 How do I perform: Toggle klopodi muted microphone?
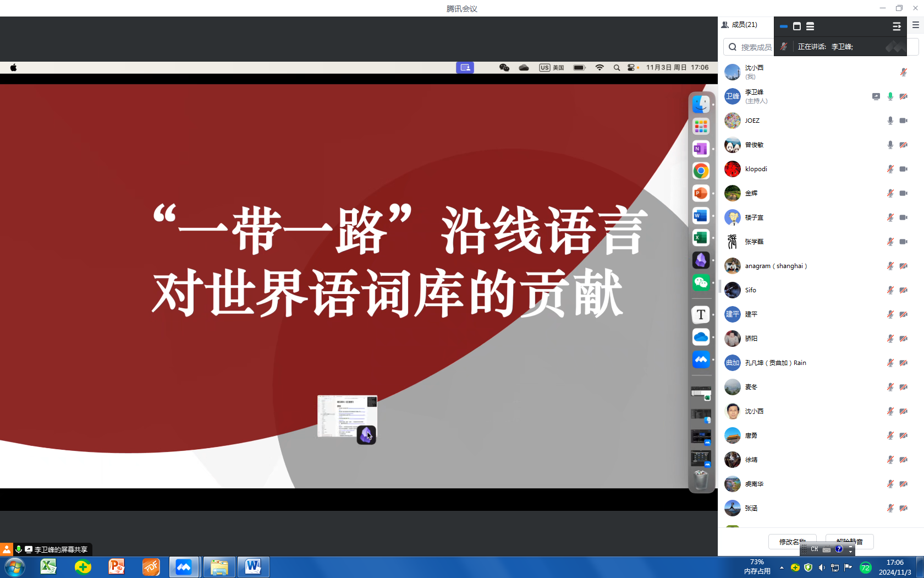pyautogui.click(x=890, y=169)
